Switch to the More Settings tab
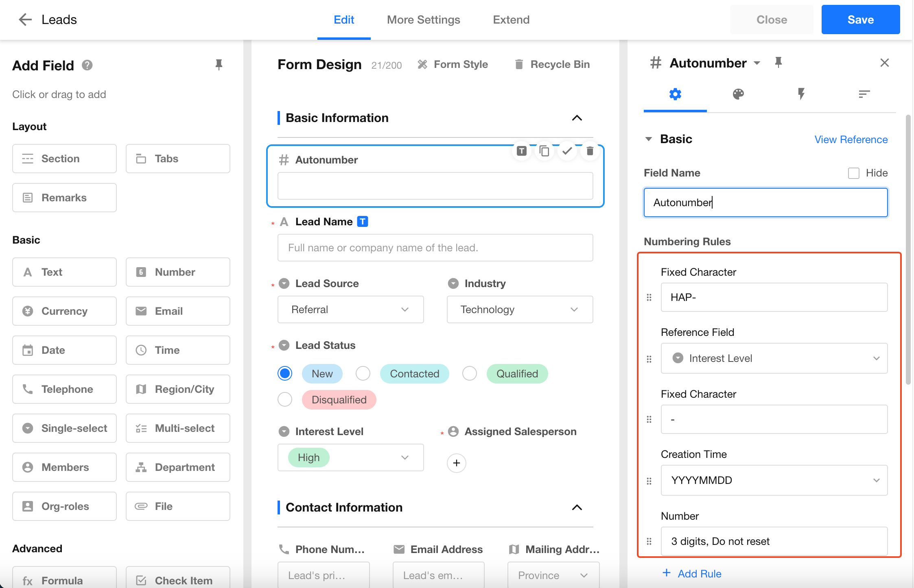 [x=423, y=20]
